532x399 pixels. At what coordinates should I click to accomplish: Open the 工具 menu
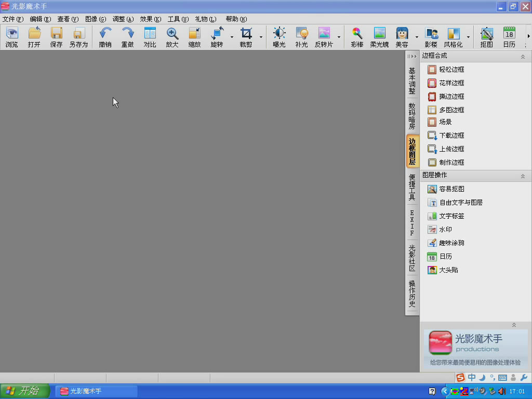[178, 19]
